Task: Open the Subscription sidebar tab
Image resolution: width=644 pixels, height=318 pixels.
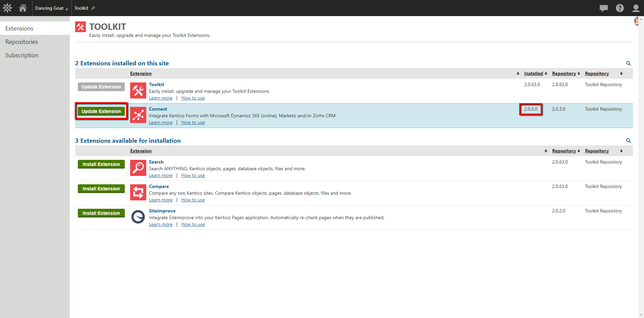Action: pos(35,55)
